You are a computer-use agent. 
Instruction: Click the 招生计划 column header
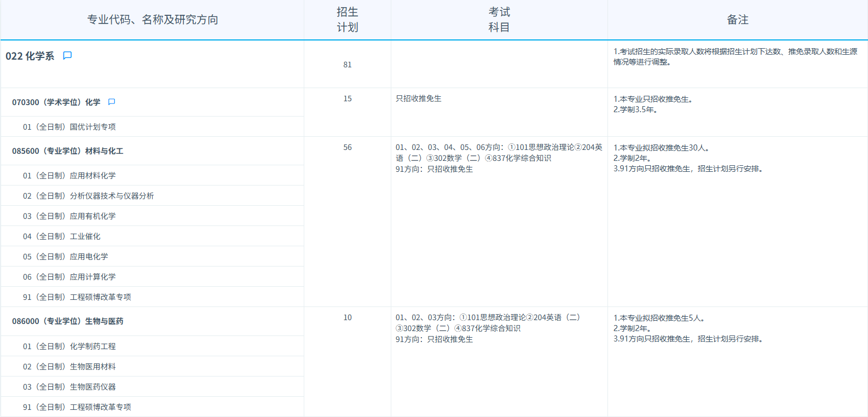click(x=347, y=20)
